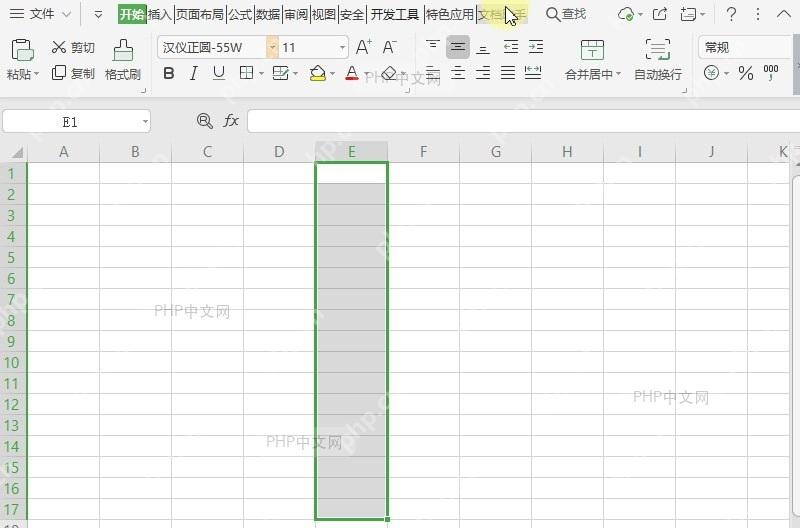This screenshot has height=528, width=800.
Task: Increase font size with A+ icon
Action: pyautogui.click(x=363, y=47)
